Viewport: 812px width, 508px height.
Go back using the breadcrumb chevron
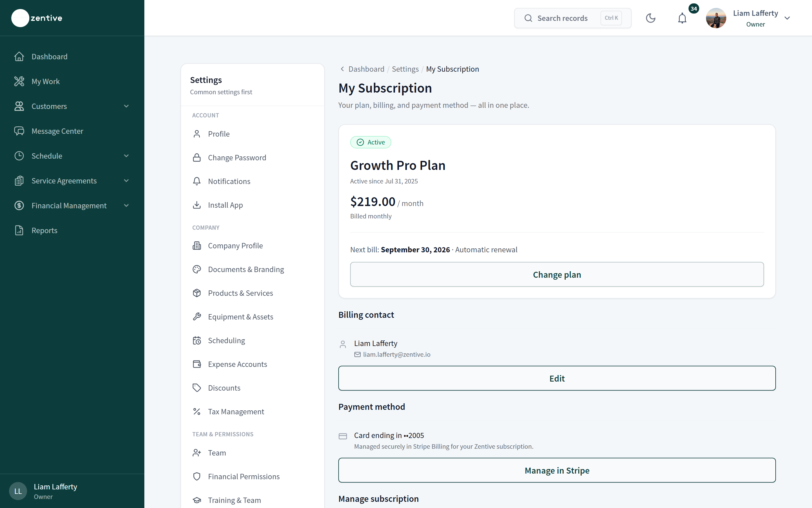coord(342,69)
